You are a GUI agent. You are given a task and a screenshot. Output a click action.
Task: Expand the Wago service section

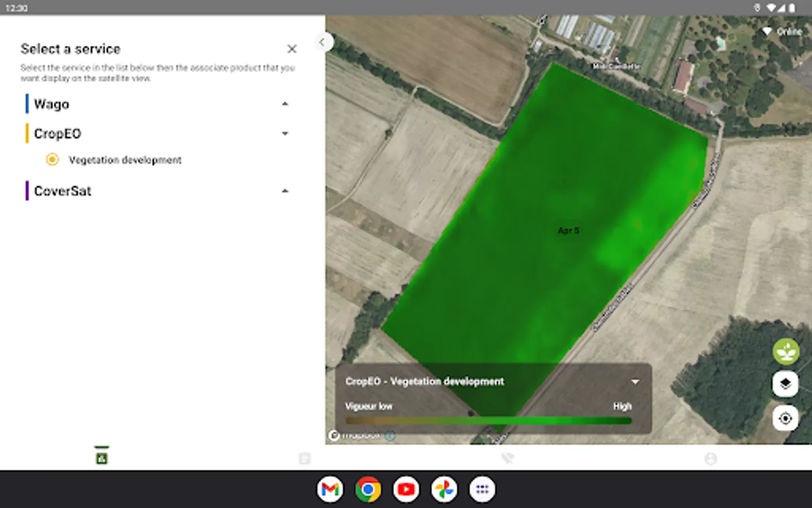[285, 104]
